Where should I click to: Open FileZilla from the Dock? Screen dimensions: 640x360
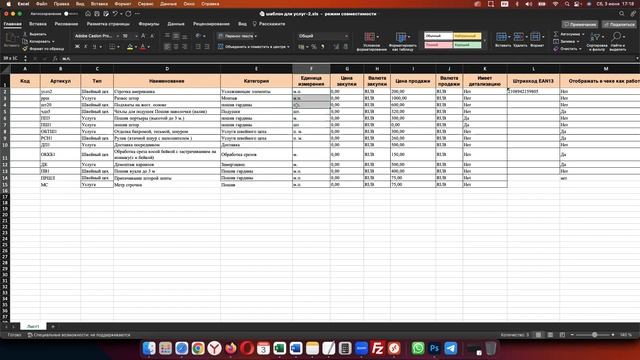[x=378, y=348]
